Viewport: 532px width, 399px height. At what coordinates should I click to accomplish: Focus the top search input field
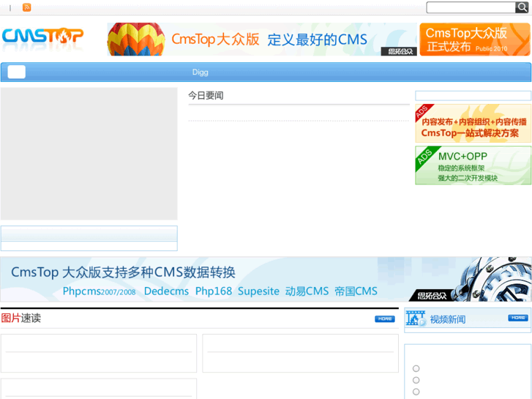[471, 7]
